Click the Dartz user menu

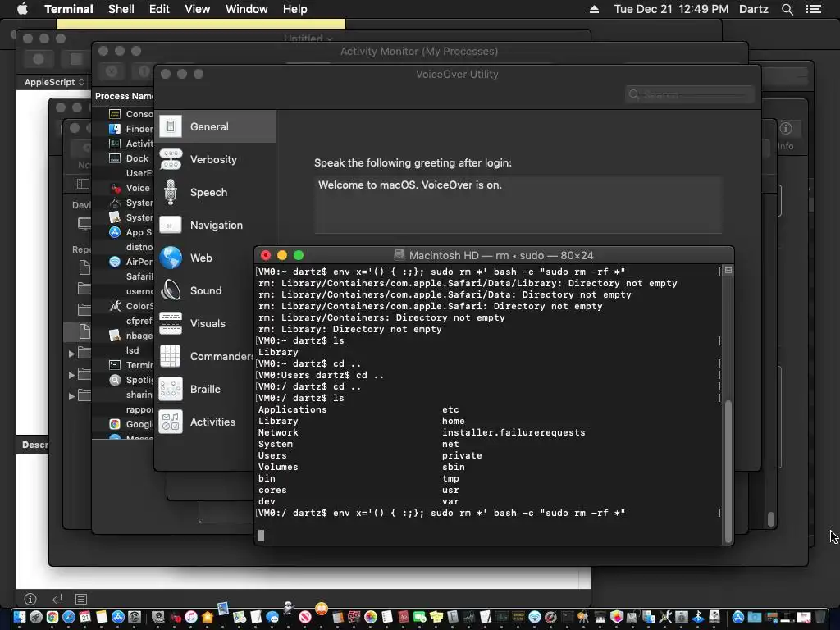[753, 9]
